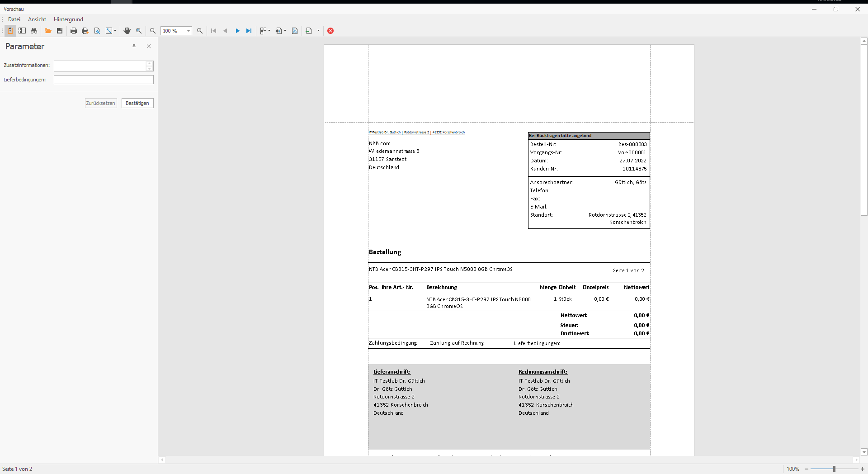The height and width of the screenshot is (474, 868).
Task: Click the Bestätigen button
Action: 137,103
